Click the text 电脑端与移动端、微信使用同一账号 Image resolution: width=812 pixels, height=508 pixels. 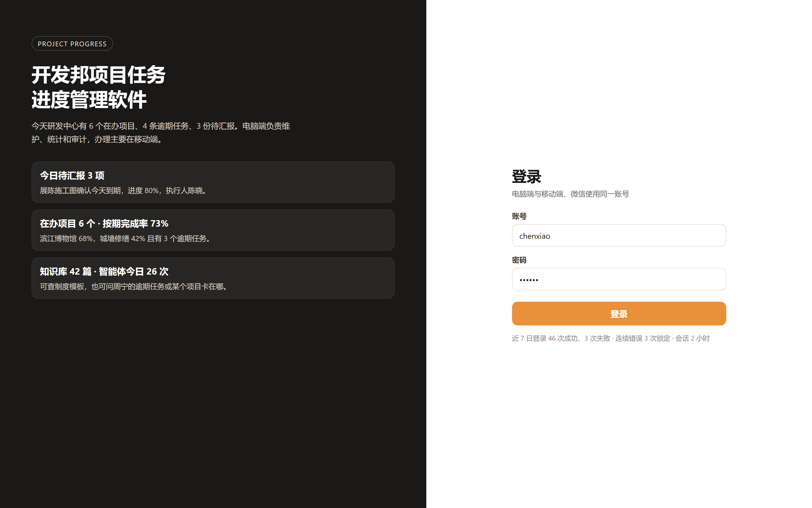coord(570,194)
